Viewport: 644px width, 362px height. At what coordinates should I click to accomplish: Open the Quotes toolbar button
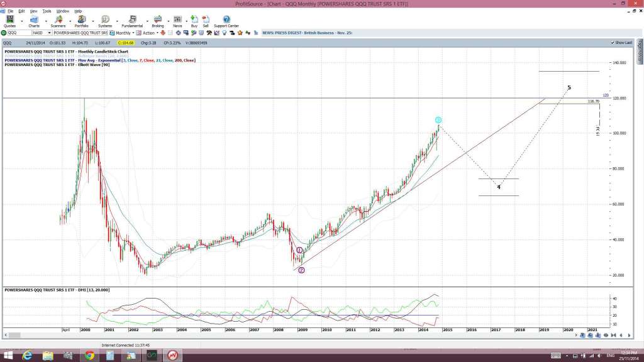[x=9, y=21]
